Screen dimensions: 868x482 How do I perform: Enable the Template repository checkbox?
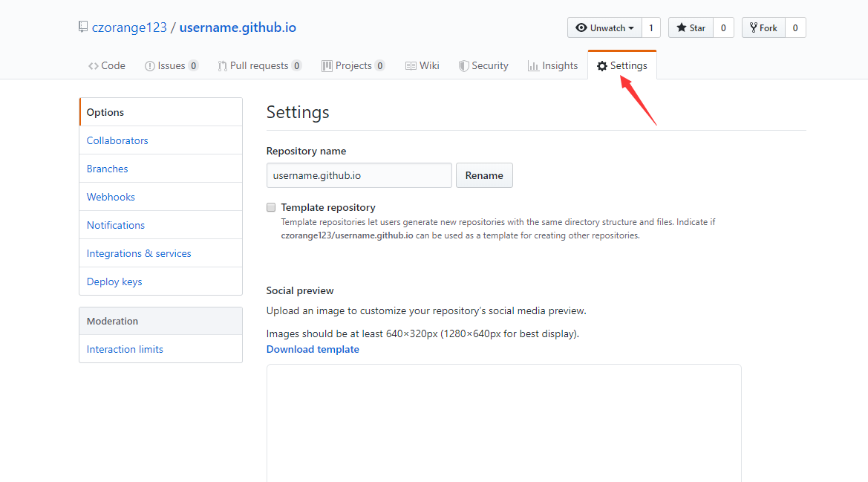(271, 208)
